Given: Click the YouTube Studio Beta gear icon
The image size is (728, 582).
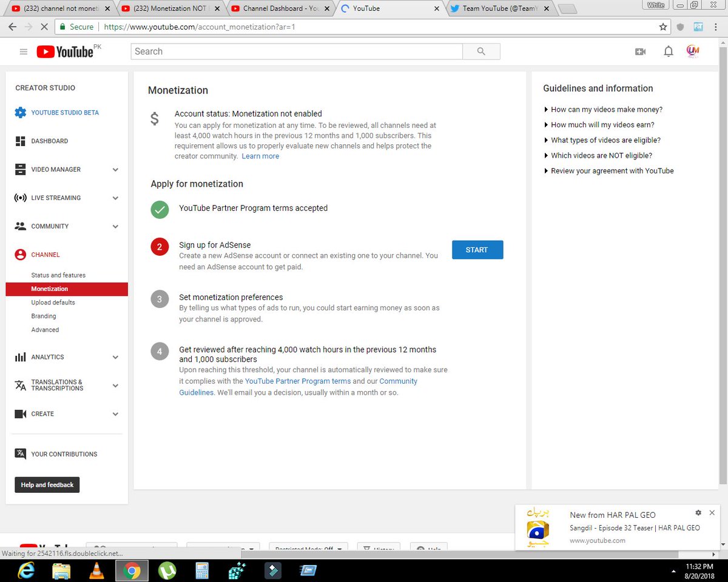Looking at the screenshot, I should click(x=21, y=112).
